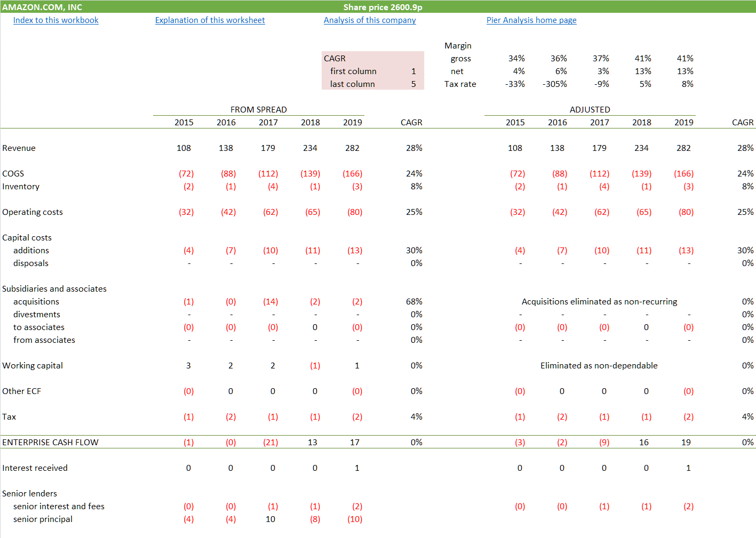756x538 pixels.
Task: Select the Tax rate label
Action: pos(460,84)
